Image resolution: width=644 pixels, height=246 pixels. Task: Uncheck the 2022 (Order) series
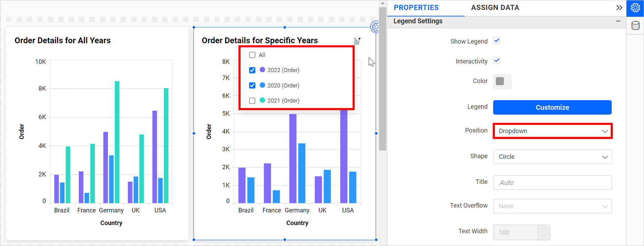pos(252,70)
